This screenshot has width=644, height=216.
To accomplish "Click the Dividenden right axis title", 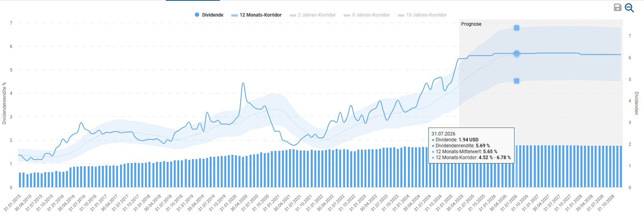I will 636,103.
